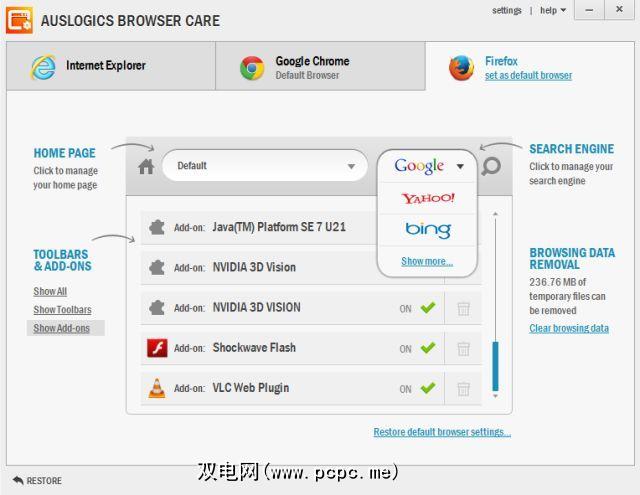
Task: Open the help dropdown menu
Action: (x=553, y=11)
